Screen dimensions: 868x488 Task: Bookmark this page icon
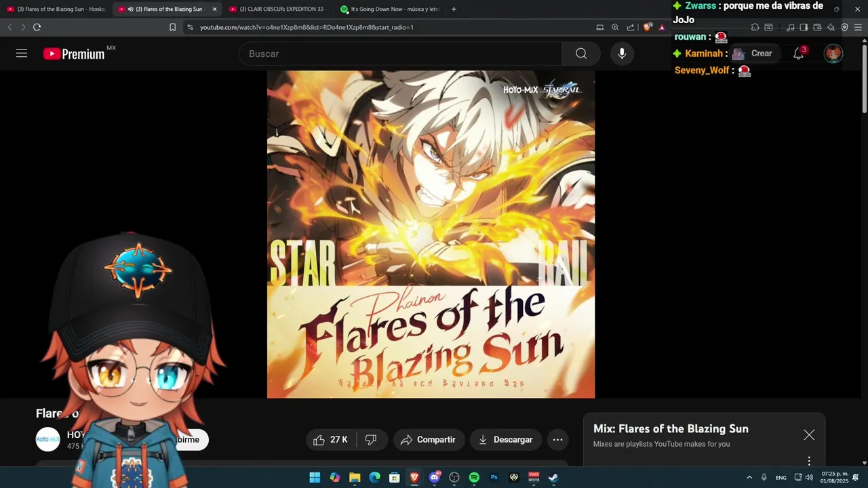tap(172, 27)
